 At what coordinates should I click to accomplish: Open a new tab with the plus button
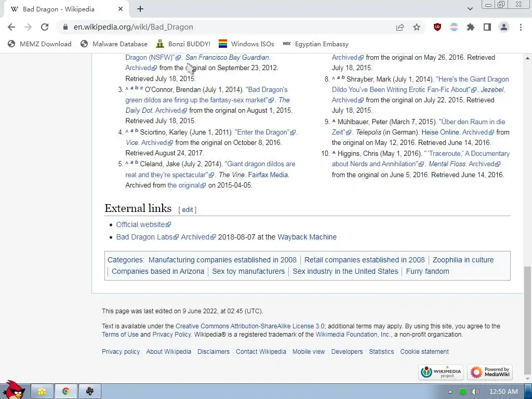click(140, 9)
